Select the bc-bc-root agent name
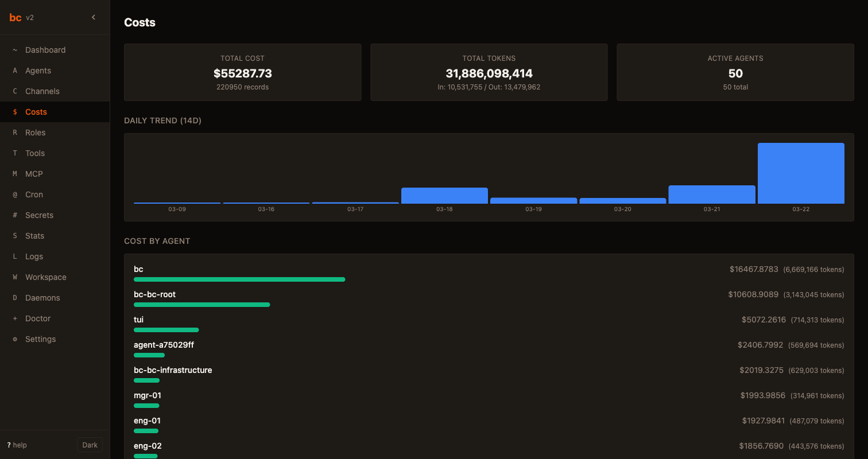Screen dimensions: 868x459 [155, 294]
